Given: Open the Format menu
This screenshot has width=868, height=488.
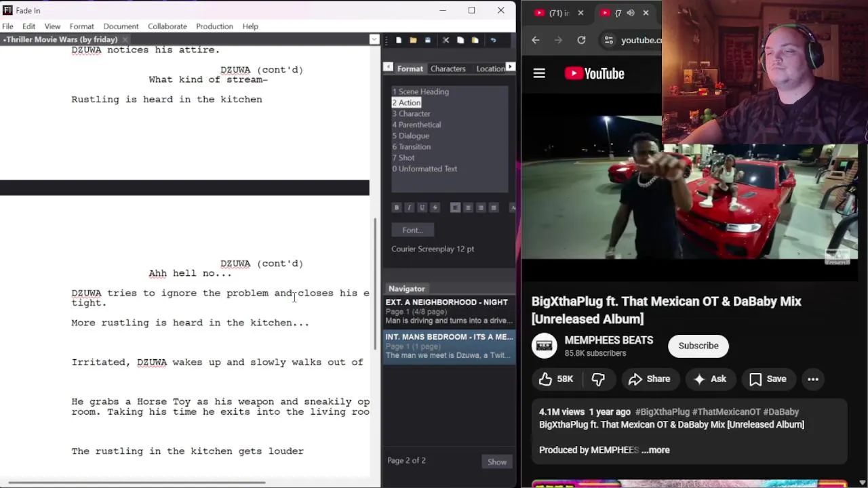Looking at the screenshot, I should click(x=81, y=26).
